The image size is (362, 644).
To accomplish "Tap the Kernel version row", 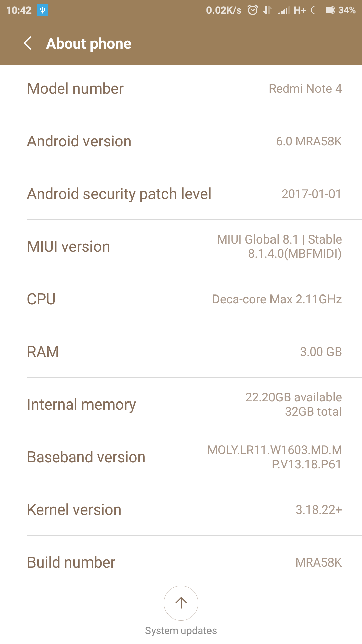I will click(x=181, y=510).
